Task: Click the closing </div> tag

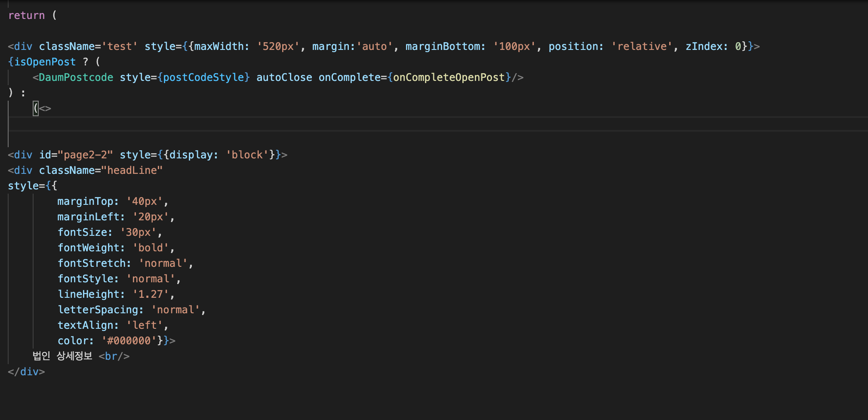Action: point(26,372)
